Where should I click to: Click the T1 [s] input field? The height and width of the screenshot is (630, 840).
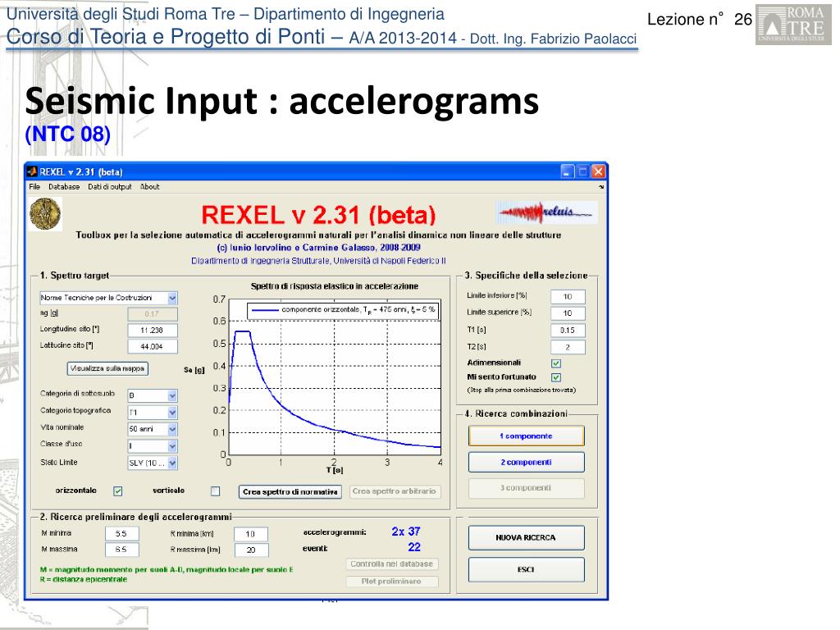point(568,331)
